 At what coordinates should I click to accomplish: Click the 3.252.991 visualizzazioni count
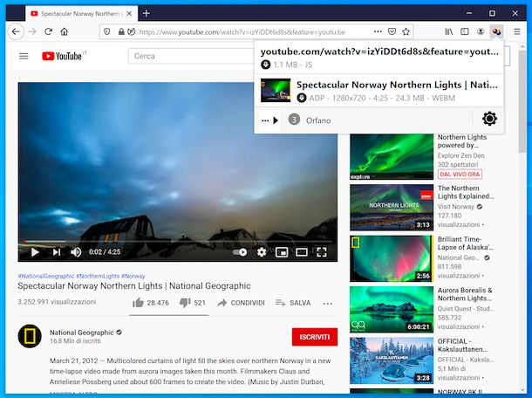57,302
